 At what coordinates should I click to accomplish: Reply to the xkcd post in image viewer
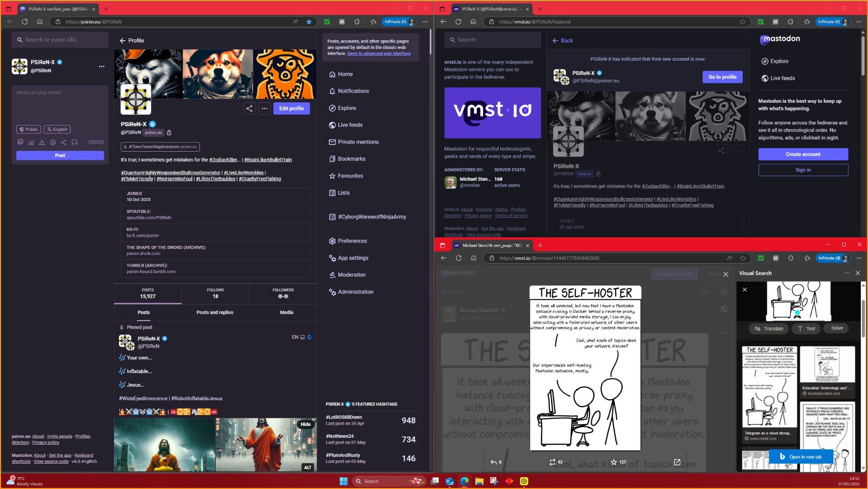point(496,462)
